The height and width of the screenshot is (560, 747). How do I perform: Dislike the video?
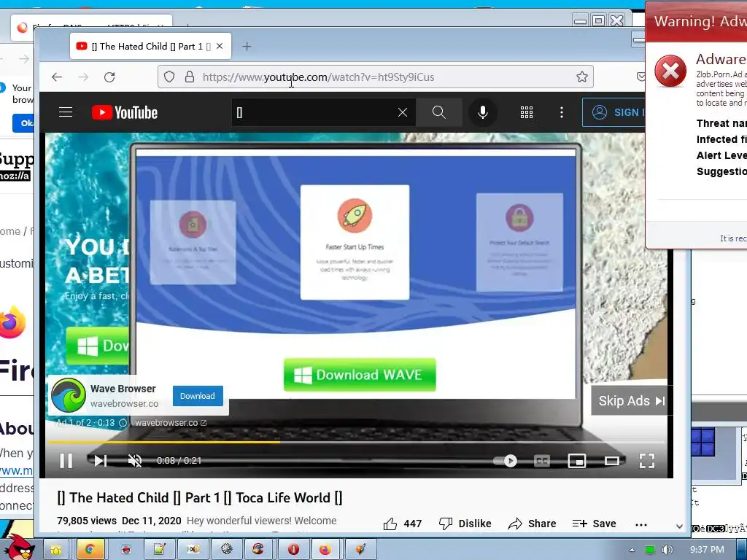coord(465,524)
